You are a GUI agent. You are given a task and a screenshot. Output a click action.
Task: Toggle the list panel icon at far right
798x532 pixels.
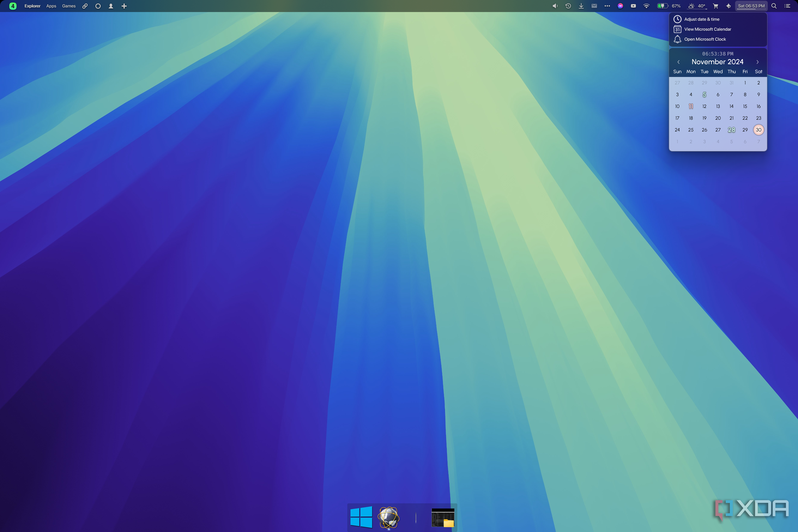click(x=788, y=6)
